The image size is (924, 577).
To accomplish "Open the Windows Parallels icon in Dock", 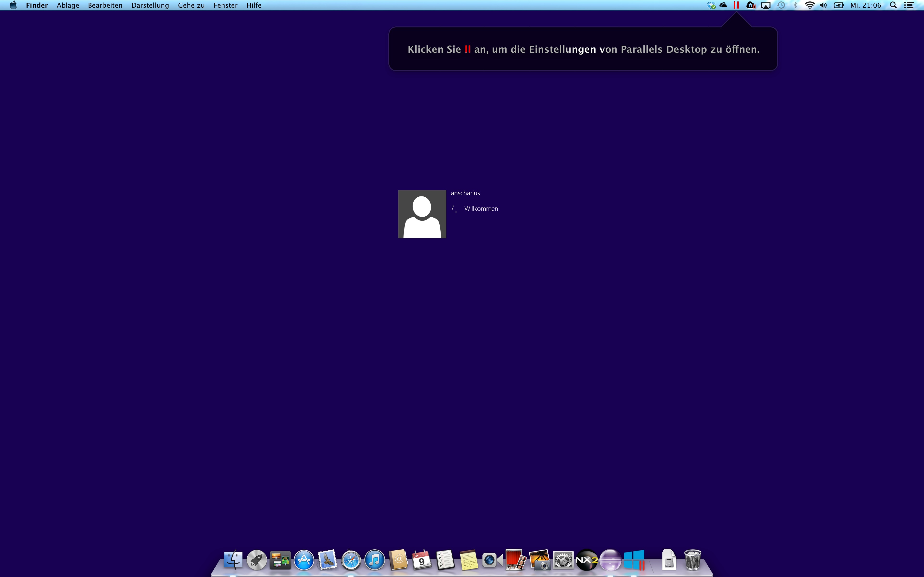I will click(634, 560).
